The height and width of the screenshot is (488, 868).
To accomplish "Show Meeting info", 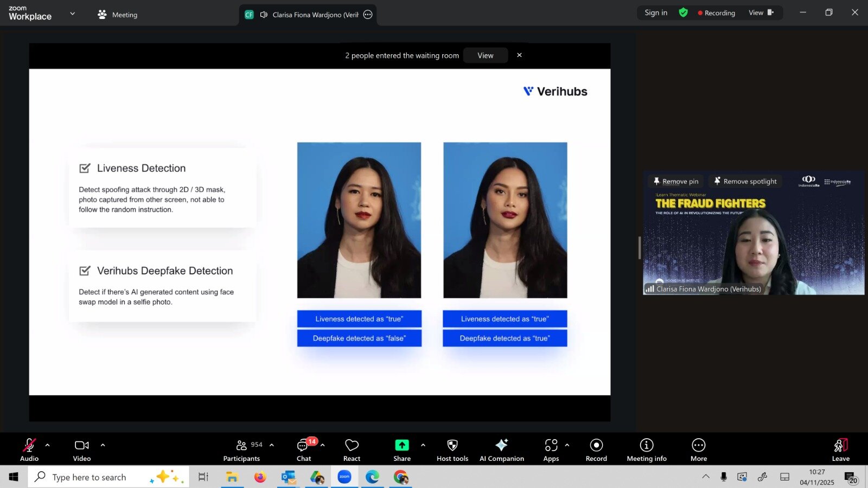I will tap(646, 449).
